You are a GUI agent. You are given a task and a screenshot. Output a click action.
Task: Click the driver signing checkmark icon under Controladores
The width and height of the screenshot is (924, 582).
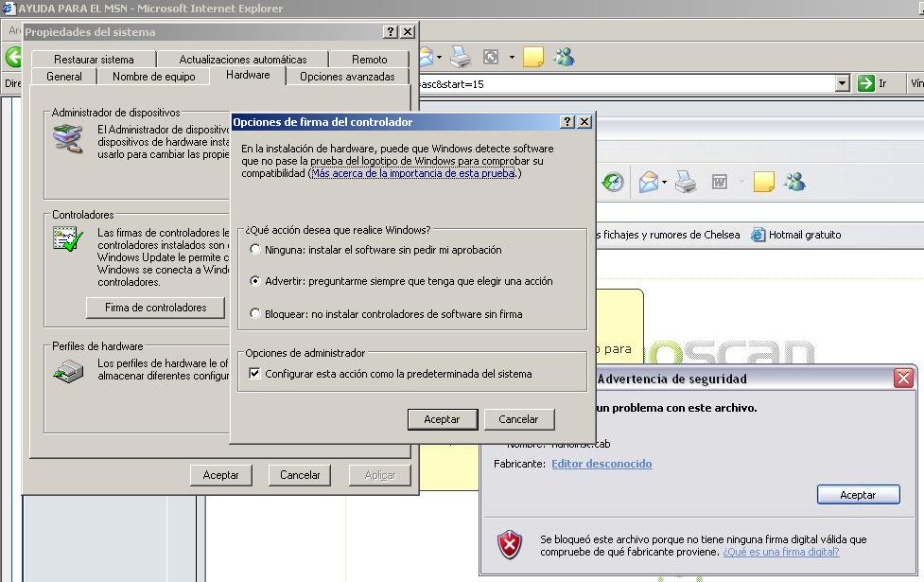(x=67, y=238)
